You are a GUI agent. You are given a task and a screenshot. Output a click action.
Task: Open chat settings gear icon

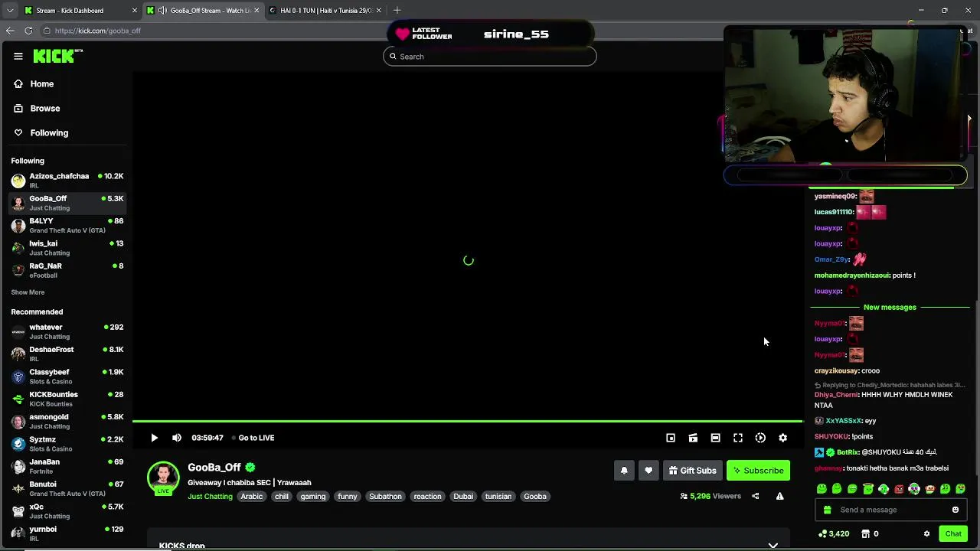click(x=926, y=533)
